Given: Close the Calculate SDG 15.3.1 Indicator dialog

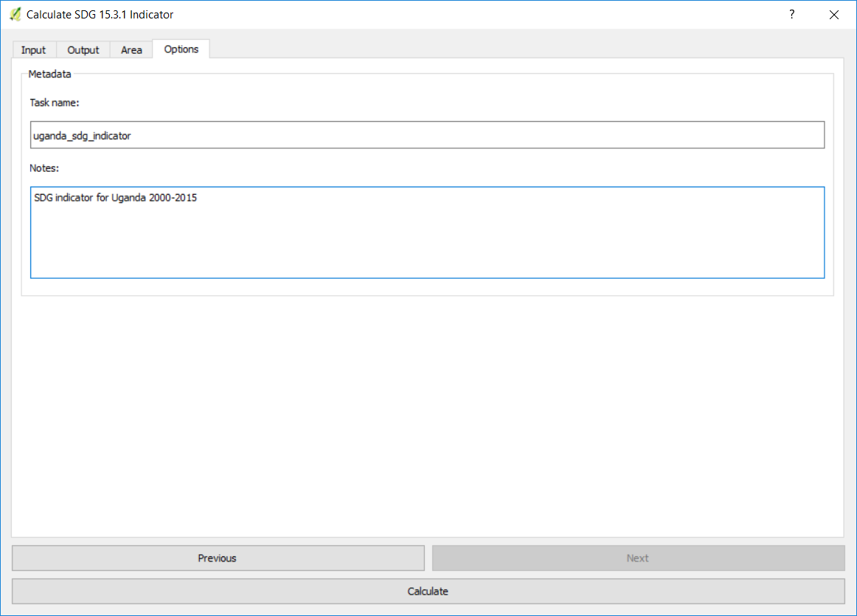Looking at the screenshot, I should tap(834, 14).
